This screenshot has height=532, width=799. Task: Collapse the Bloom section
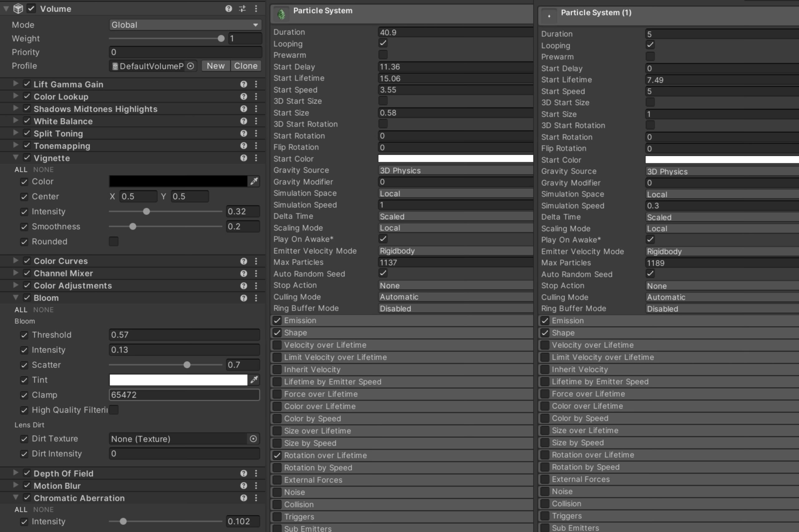click(15, 297)
